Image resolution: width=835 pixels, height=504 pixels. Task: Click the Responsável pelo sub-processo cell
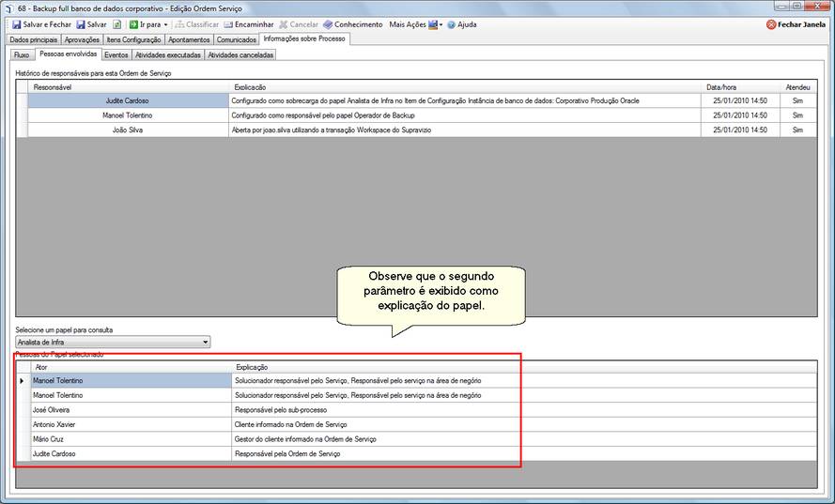pyautogui.click(x=524, y=410)
